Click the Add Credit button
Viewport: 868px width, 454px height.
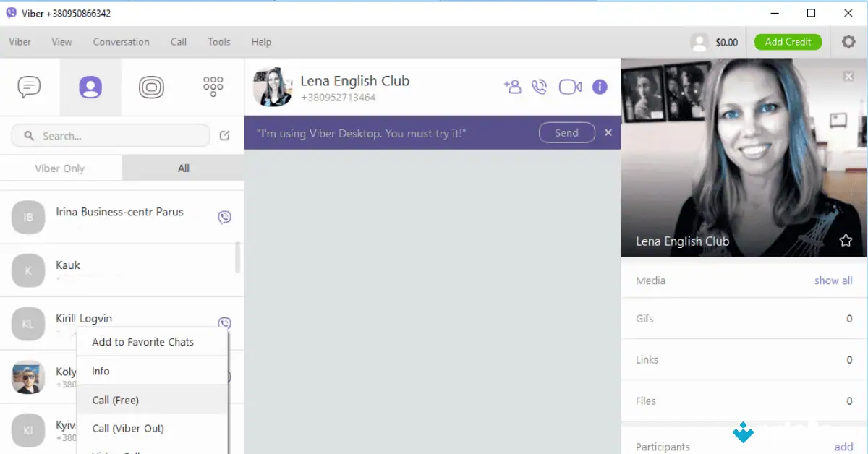click(x=788, y=41)
